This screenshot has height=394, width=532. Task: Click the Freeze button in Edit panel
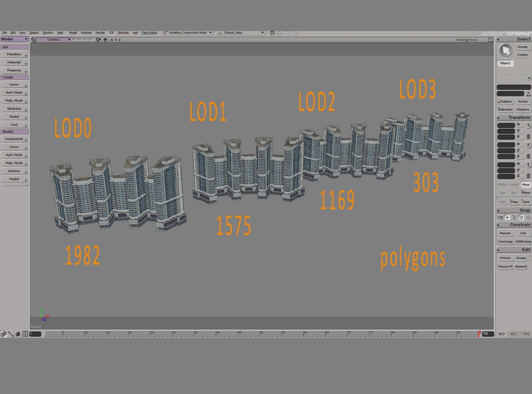click(x=505, y=258)
